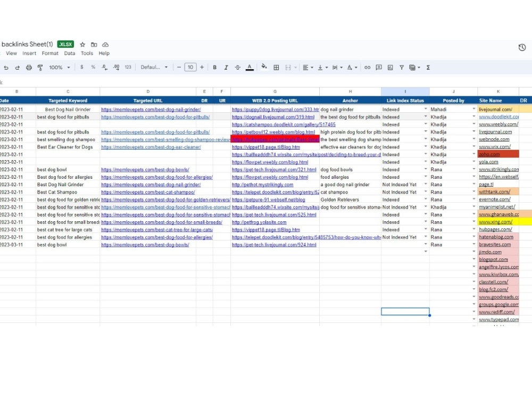Click the cloud document status icon
Viewport: 532px width, 399px height.
[x=105, y=45]
